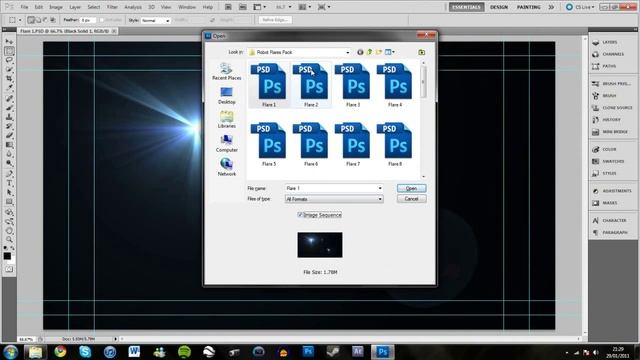
Task: Click the file list vertical scrollbar
Action: [423, 120]
